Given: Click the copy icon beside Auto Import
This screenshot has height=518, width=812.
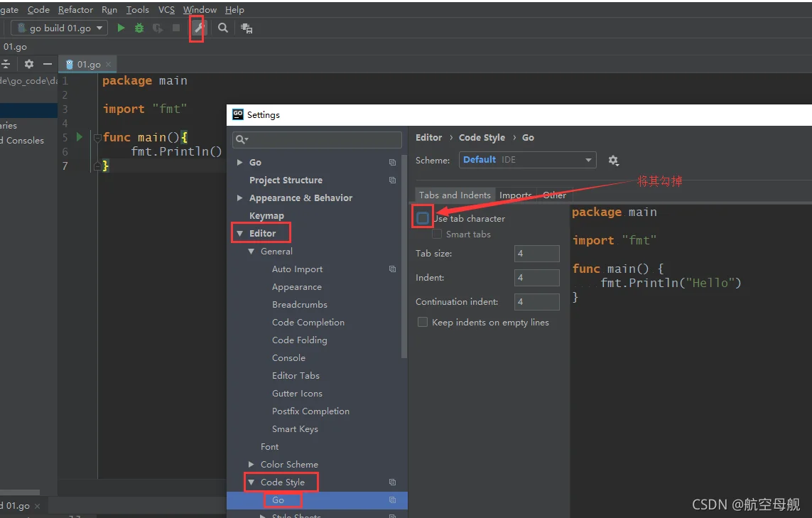Looking at the screenshot, I should click(x=393, y=269).
